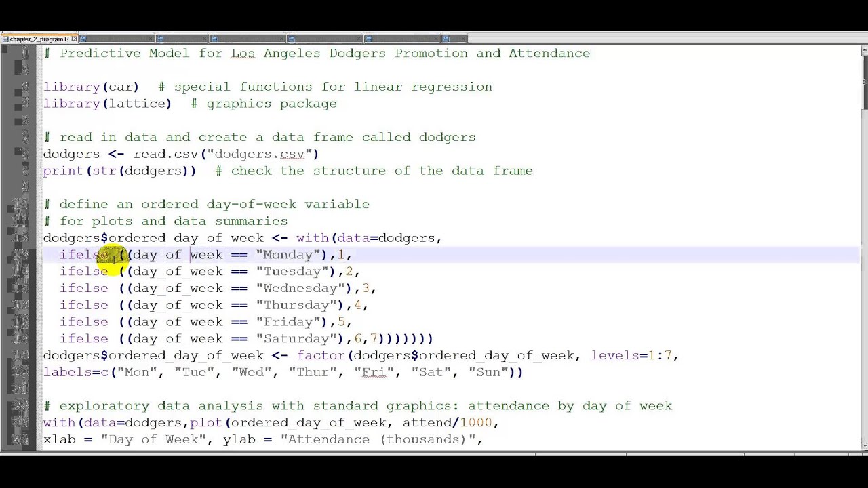Click the 'labels=c("Mon", "Tue"...' line
The width and height of the screenshot is (868, 488).
click(x=283, y=372)
